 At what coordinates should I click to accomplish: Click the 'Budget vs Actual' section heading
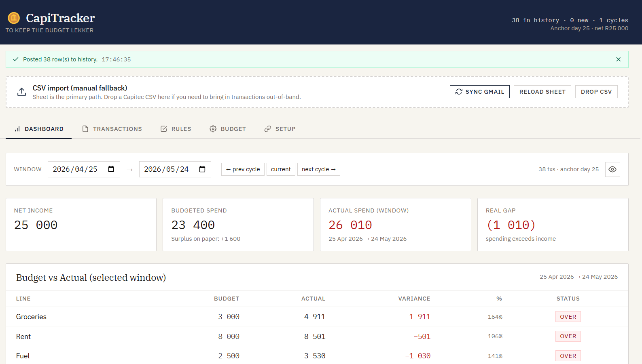pos(91,278)
